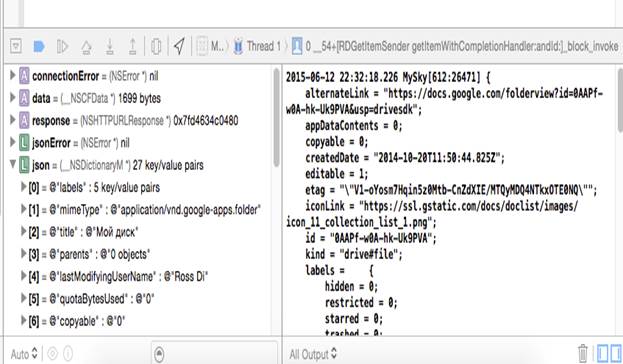This screenshot has width=623, height=364.
Task: Click kind = "drive#file" console line
Action: point(354,254)
